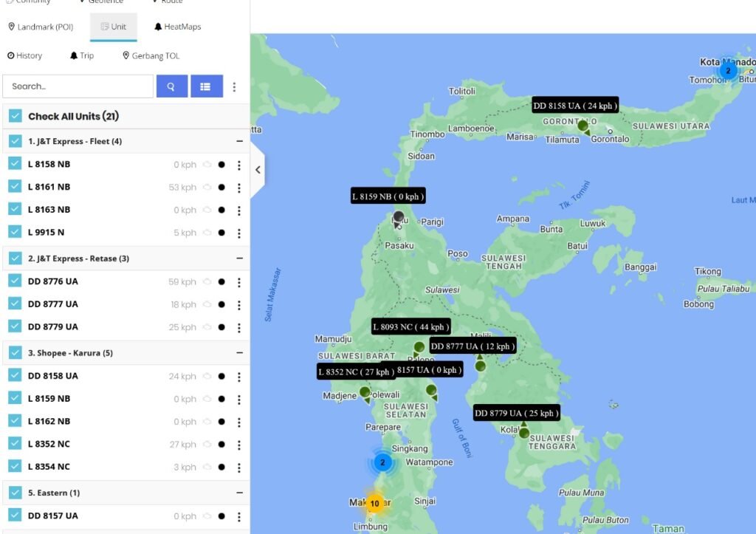Collapse the side panel with arrow
Screen dimensions: 756x534
pyautogui.click(x=258, y=170)
